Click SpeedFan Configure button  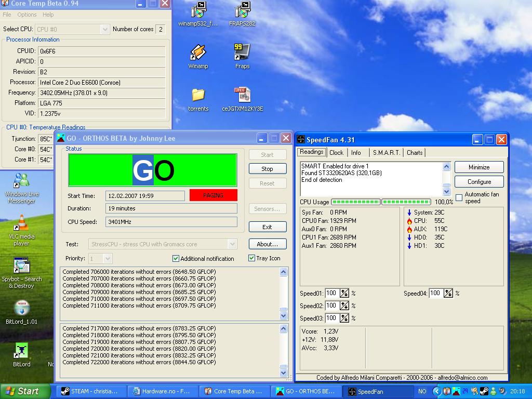pyautogui.click(x=479, y=182)
